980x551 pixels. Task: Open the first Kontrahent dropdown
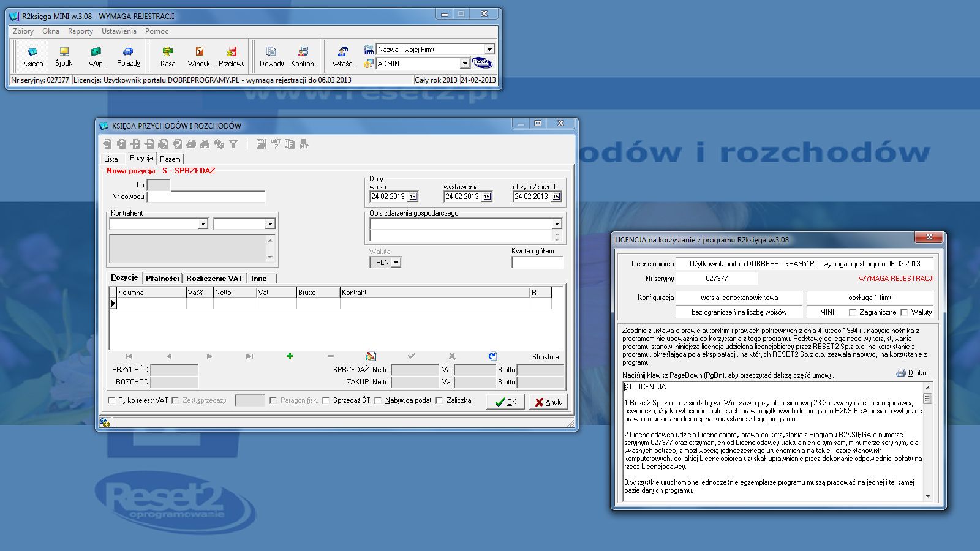tap(203, 224)
